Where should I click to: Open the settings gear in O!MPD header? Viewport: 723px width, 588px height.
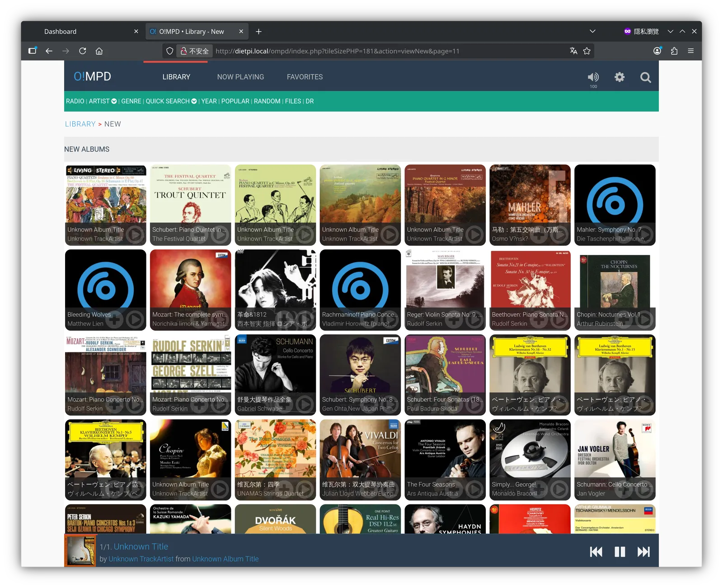(x=620, y=77)
